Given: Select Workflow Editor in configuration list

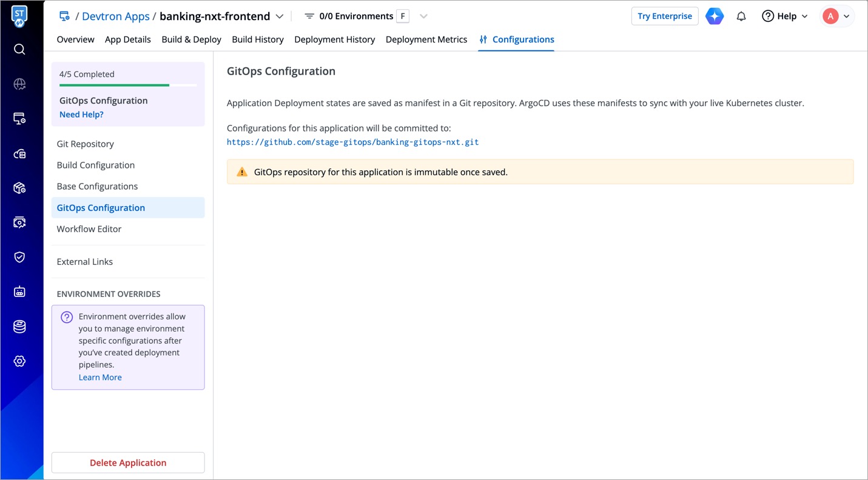Looking at the screenshot, I should pyautogui.click(x=89, y=229).
